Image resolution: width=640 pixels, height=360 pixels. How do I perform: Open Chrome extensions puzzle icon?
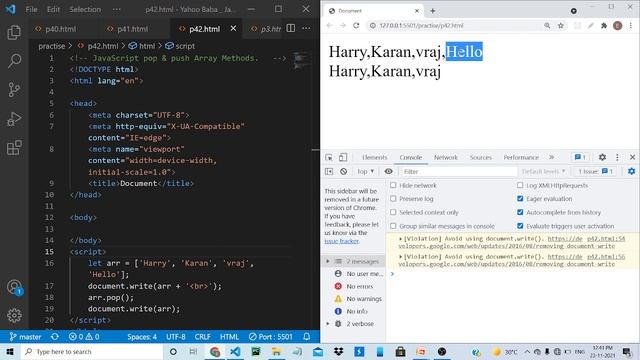[604, 25]
